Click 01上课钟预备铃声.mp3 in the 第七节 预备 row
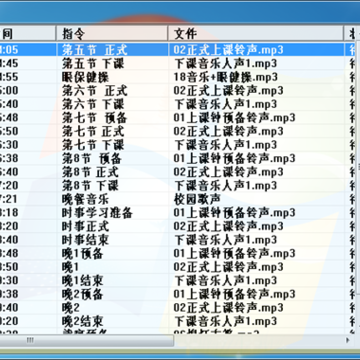 (234, 118)
